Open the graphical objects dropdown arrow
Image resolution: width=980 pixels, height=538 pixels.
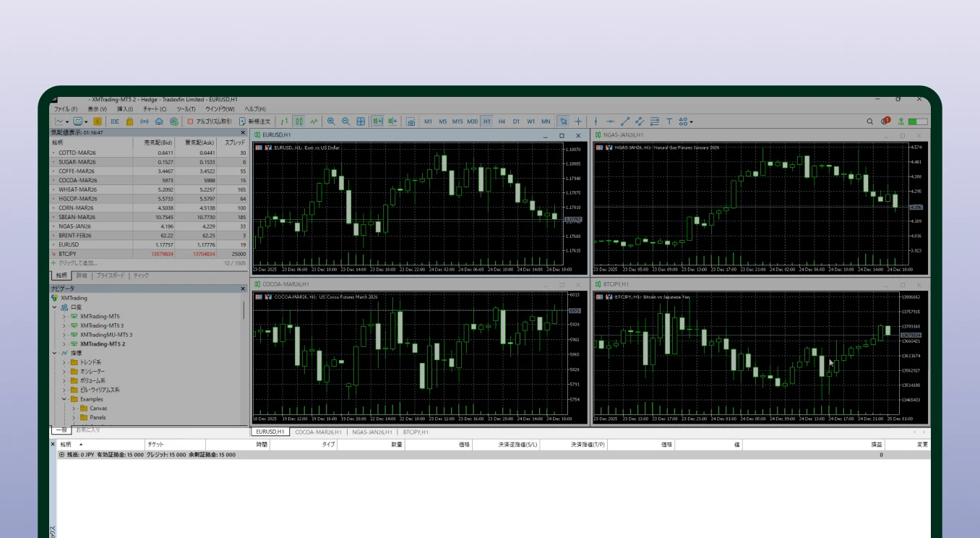tap(691, 121)
